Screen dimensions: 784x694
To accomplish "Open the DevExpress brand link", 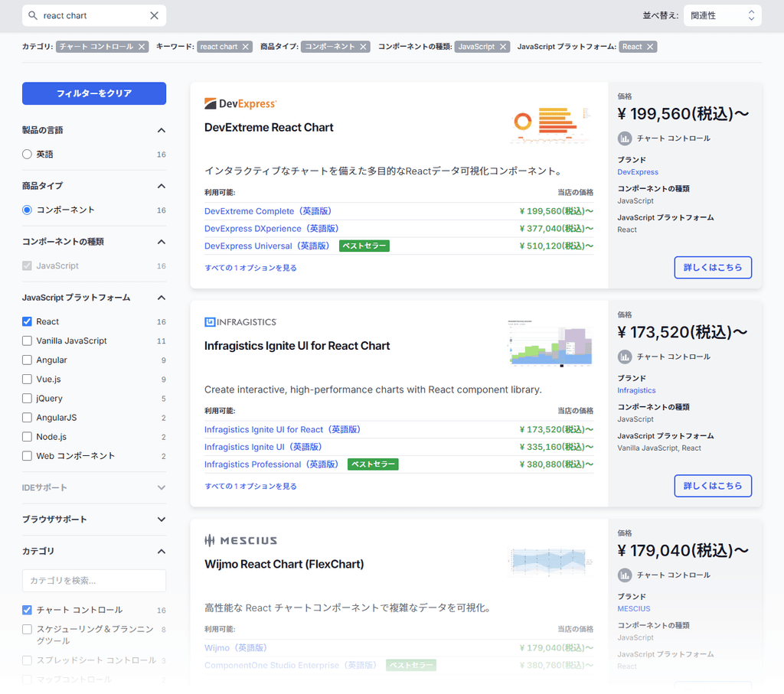I will click(x=638, y=172).
